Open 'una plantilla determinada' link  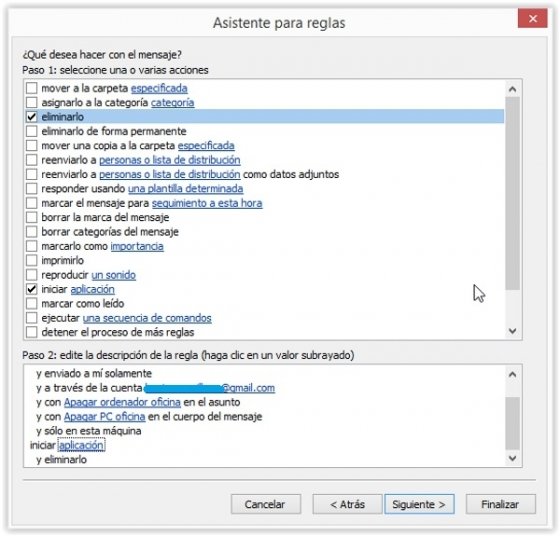click(x=186, y=189)
